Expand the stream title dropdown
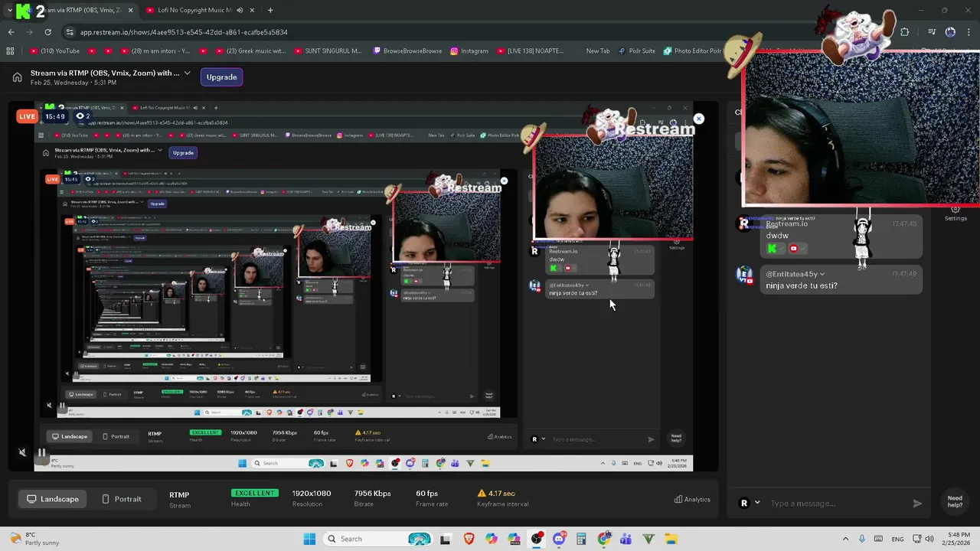This screenshot has height=551, width=980. [x=187, y=73]
